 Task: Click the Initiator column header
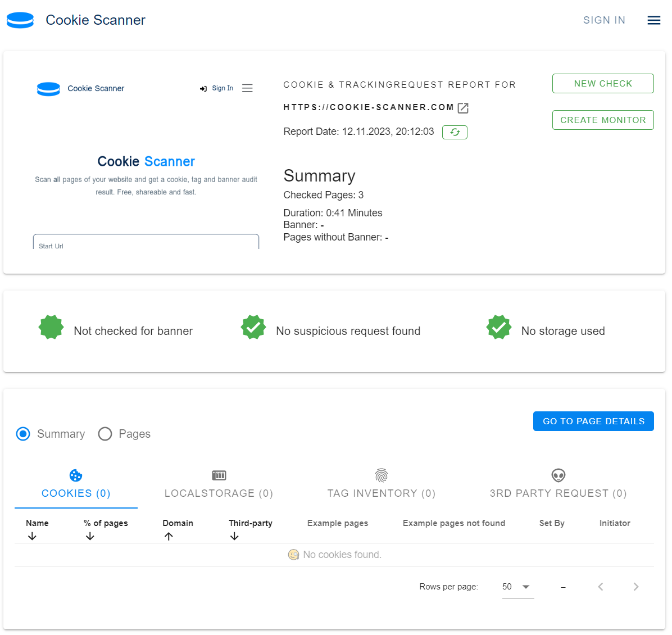(x=615, y=523)
